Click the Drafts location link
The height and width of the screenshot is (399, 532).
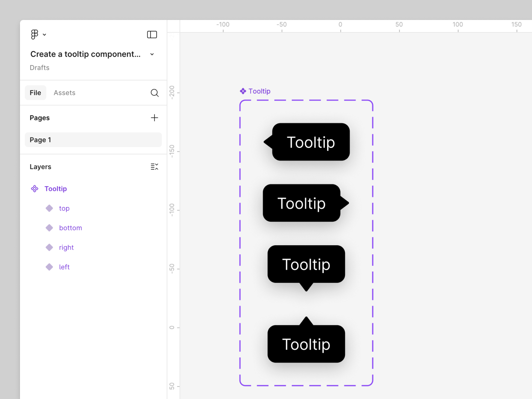click(x=40, y=68)
